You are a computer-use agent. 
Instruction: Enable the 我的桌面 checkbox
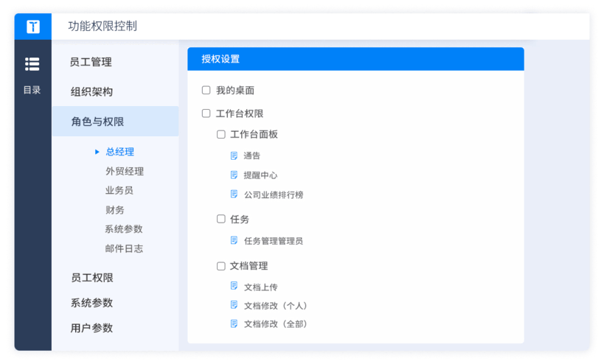click(206, 90)
